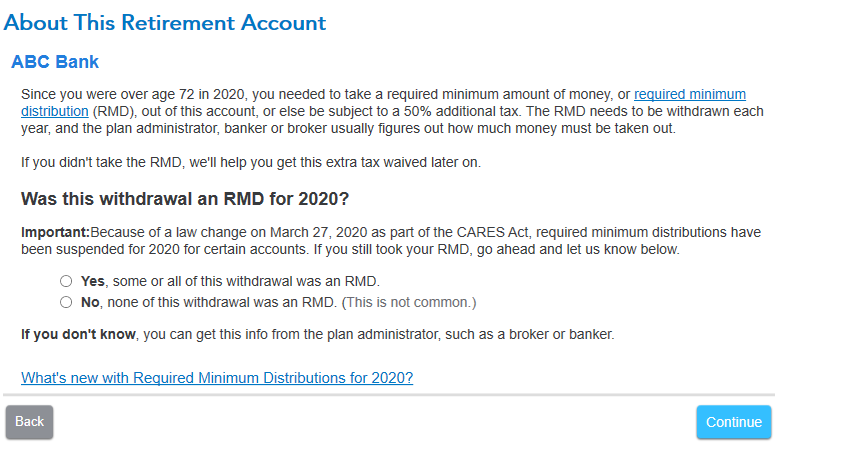Click the About This Retirement Account heading

(x=165, y=22)
